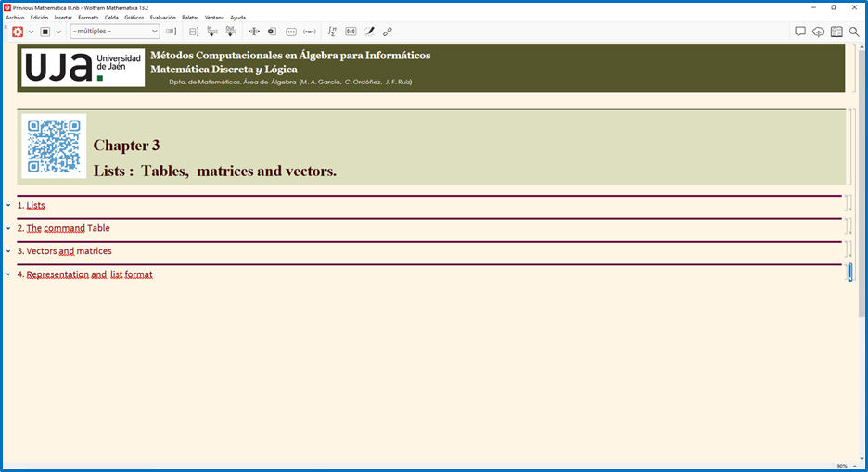The width and height of the screenshot is (868, 472).
Task: Open the Gráficos menu
Action: point(134,18)
